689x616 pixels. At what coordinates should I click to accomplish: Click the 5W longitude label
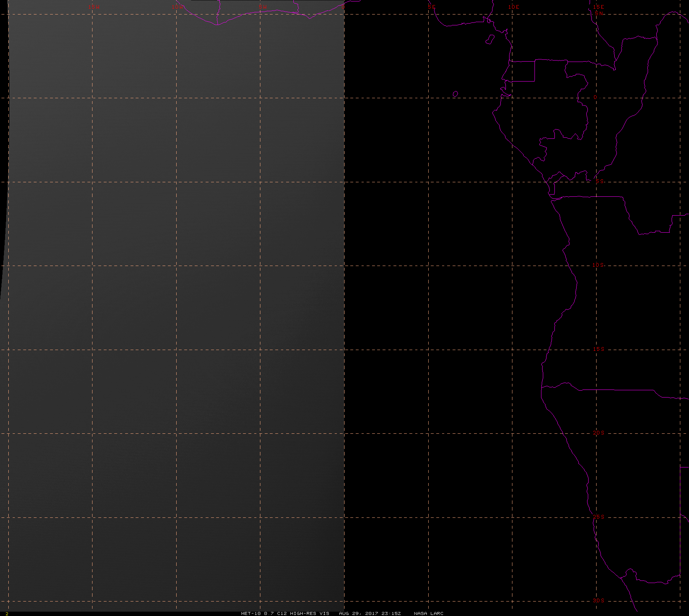263,7
